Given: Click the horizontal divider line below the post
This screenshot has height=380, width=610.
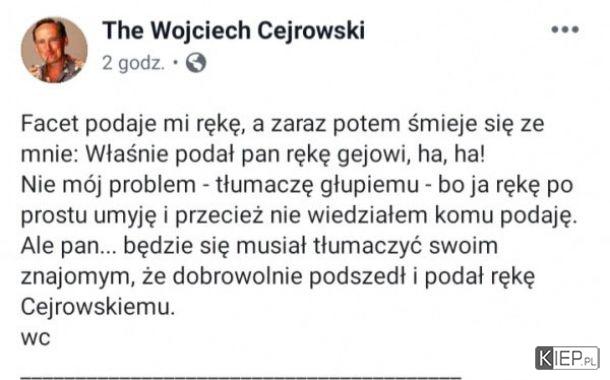Looking at the screenshot, I should (241, 377).
